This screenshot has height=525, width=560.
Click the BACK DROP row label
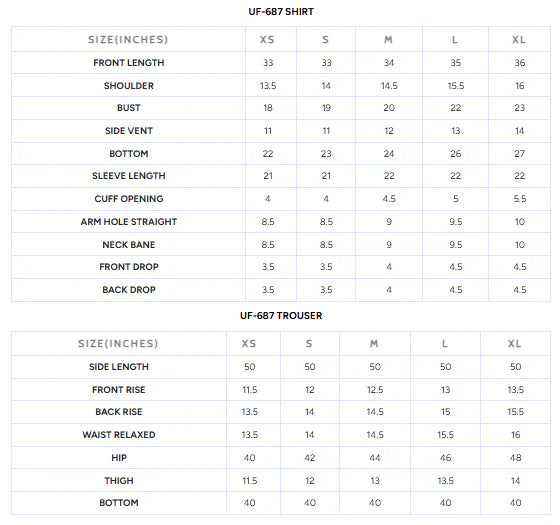pos(129,290)
